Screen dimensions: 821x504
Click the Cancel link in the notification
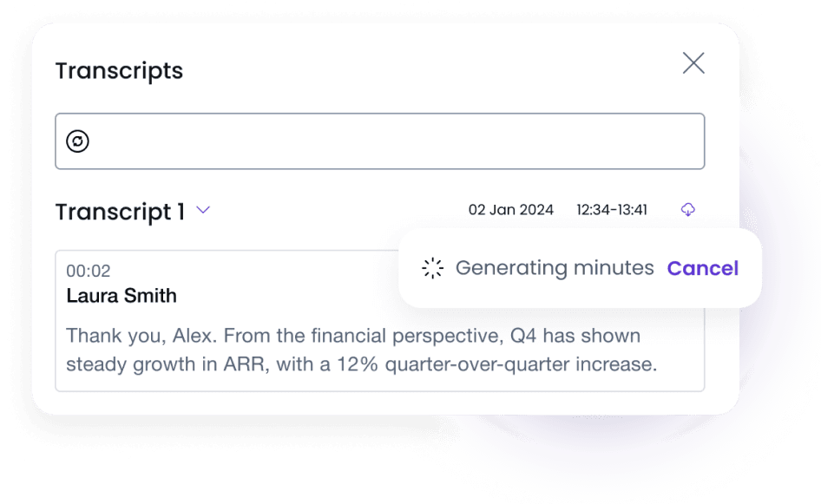(x=703, y=268)
